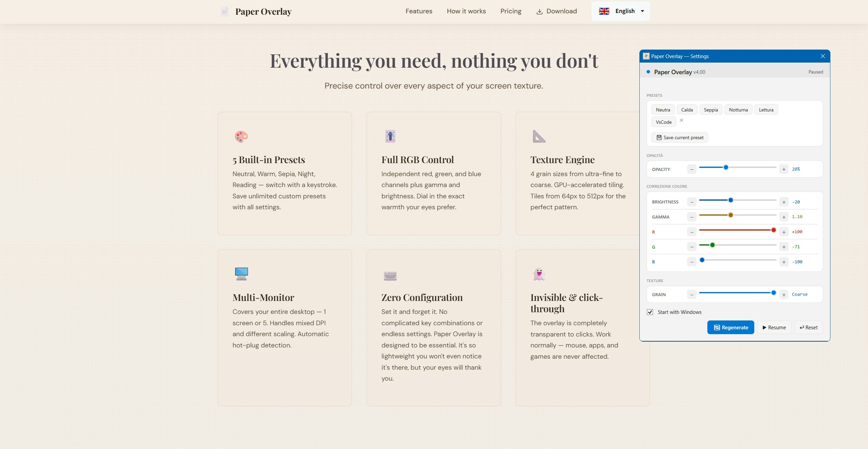Decrease Grain with the minus button
The width and height of the screenshot is (868, 449).
tap(692, 294)
